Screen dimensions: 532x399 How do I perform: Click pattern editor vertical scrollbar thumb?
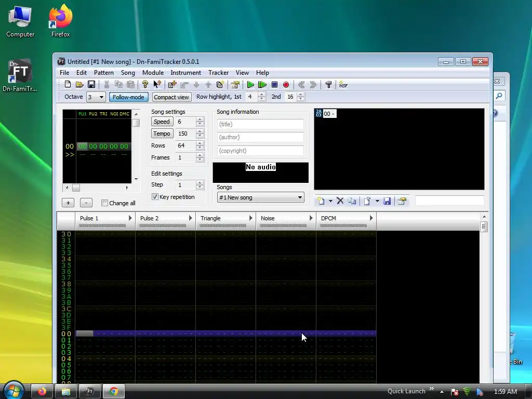(484, 227)
